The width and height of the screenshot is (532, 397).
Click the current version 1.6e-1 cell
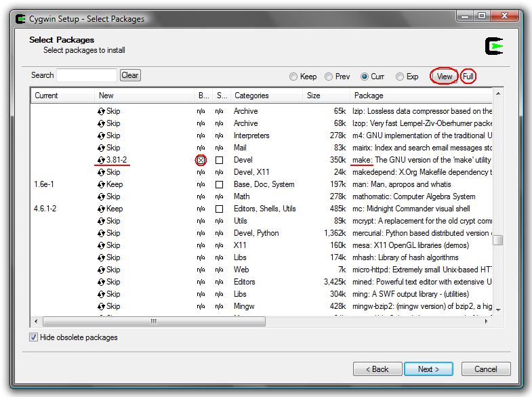(44, 184)
